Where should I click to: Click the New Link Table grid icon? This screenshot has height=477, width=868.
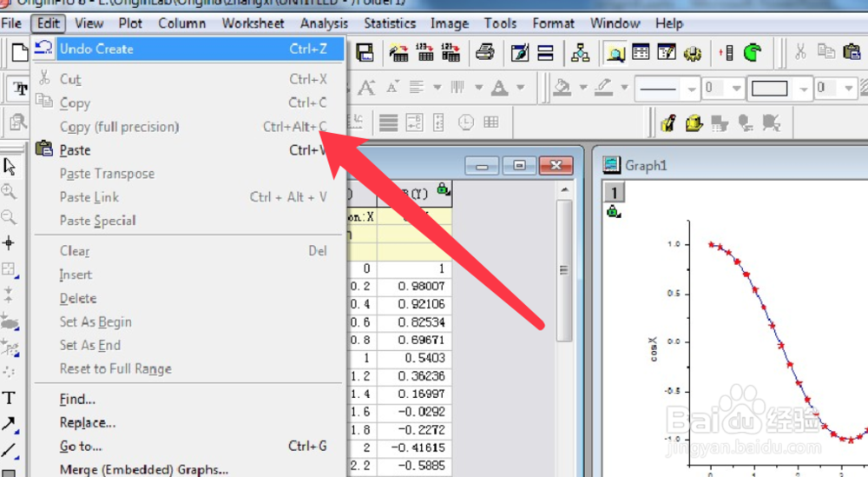pyautogui.click(x=491, y=122)
